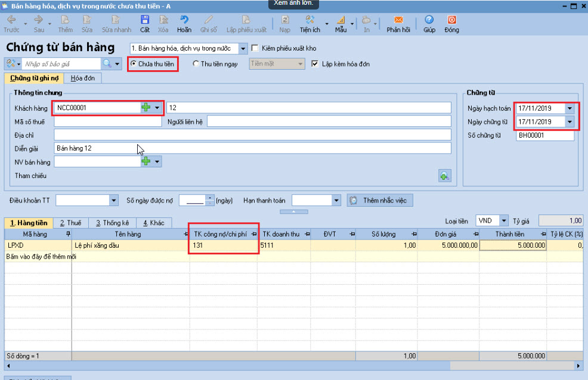Add new sales employee with green plus
Screen dimensions: 588x380
(146, 161)
